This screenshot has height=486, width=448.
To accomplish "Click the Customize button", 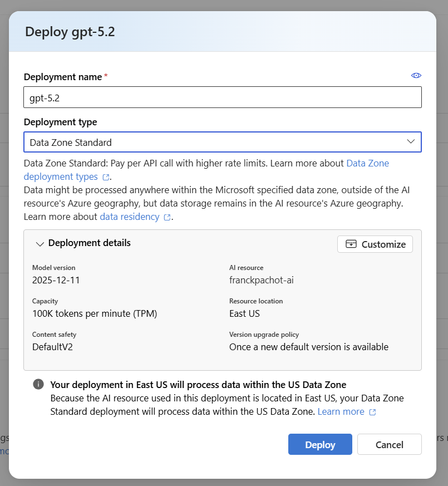I will tap(375, 244).
